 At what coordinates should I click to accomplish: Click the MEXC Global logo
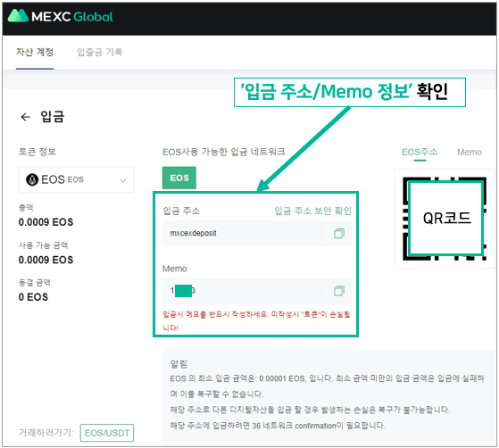60,16
